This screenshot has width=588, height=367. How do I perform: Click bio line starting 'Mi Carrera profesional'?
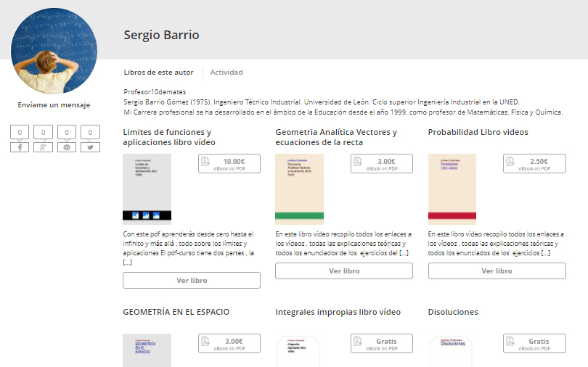click(343, 112)
